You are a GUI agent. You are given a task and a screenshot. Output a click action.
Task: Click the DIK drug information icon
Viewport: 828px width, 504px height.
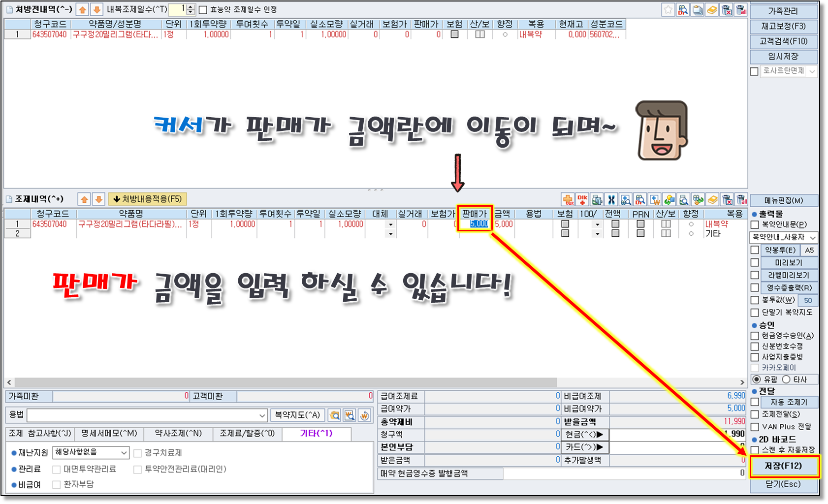point(582,199)
